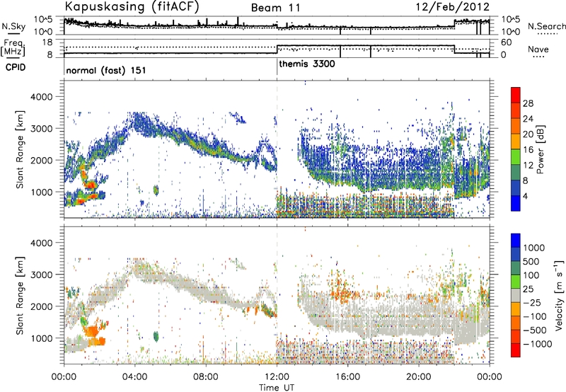This screenshot has width=566, height=392.
Task: Click the CPID change line at themis 3300
Action: click(x=277, y=67)
